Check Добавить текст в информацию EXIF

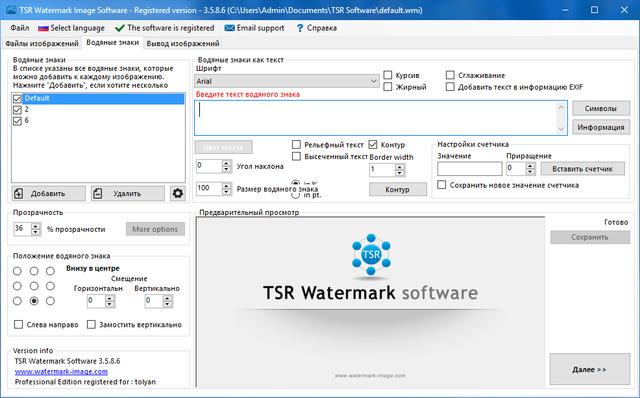(450, 87)
